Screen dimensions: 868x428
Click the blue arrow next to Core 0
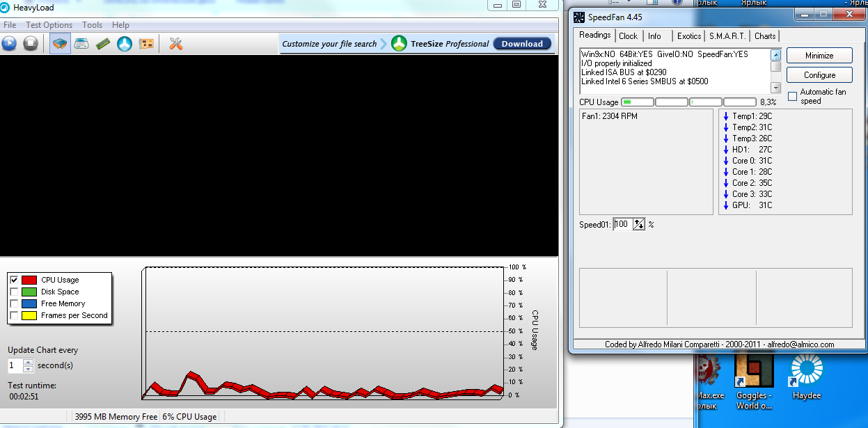point(726,161)
